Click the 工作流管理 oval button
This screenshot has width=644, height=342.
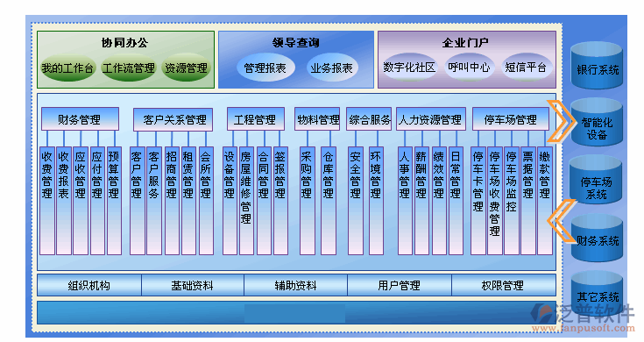coord(129,68)
